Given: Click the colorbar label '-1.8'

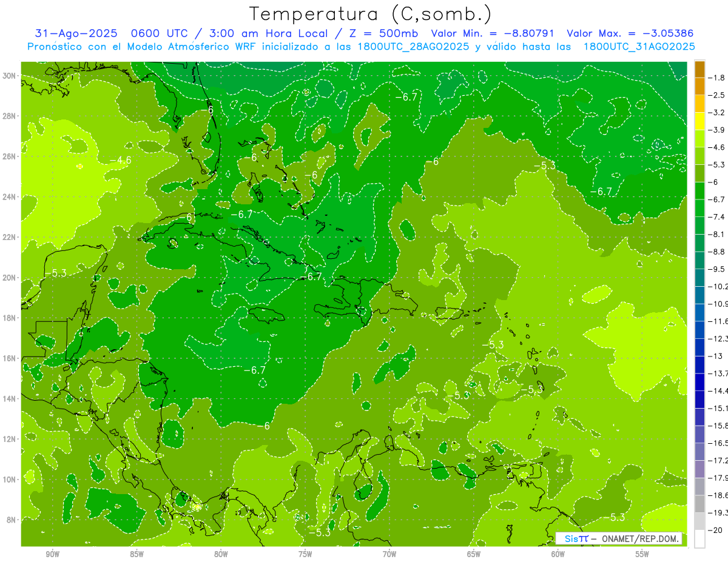Looking at the screenshot, I should point(716,78).
